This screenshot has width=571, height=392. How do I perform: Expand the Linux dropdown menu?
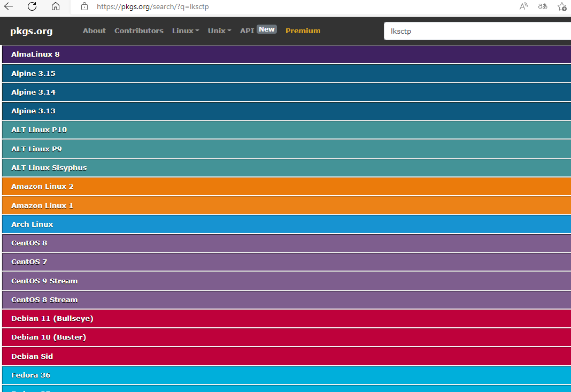[186, 30]
